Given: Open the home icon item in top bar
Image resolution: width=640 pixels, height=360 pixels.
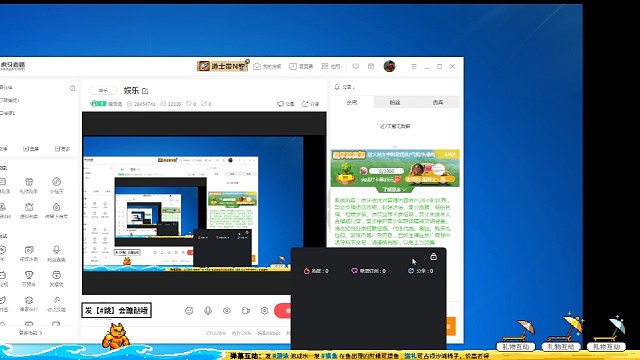Looking at the screenshot, I should coord(267,66).
